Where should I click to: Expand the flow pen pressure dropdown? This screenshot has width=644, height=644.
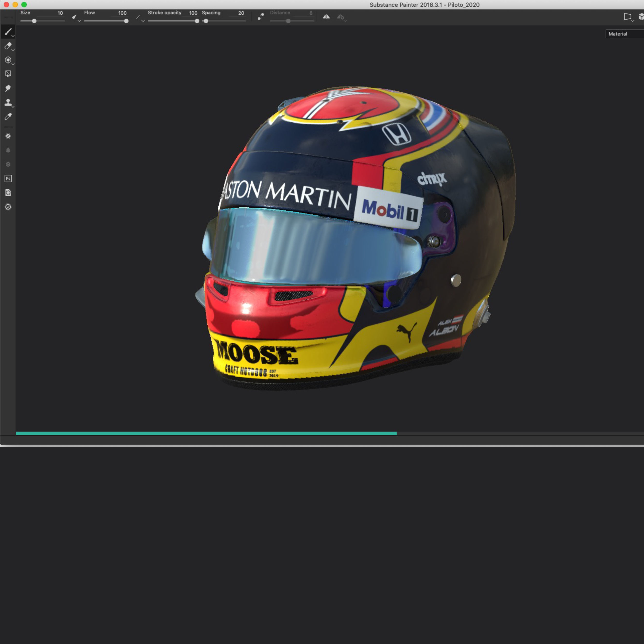tap(140, 18)
